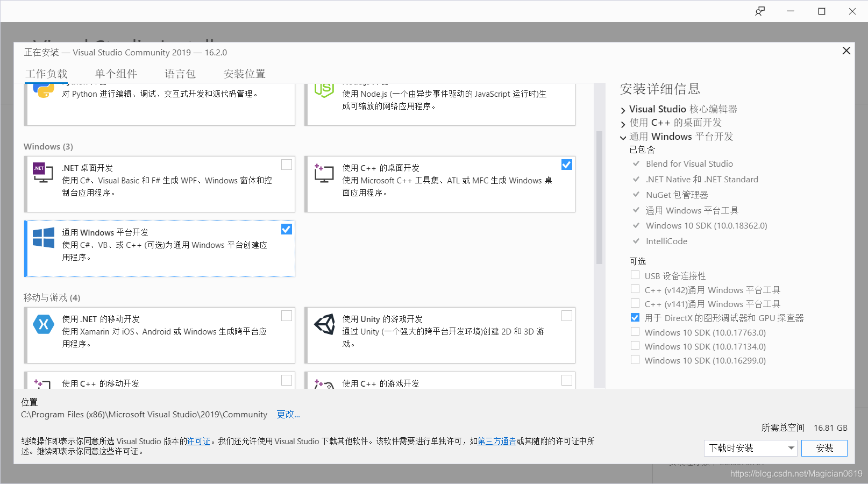Click the install path C:\Program Files (x86) text
This screenshot has width=868, height=484.
[144, 414]
